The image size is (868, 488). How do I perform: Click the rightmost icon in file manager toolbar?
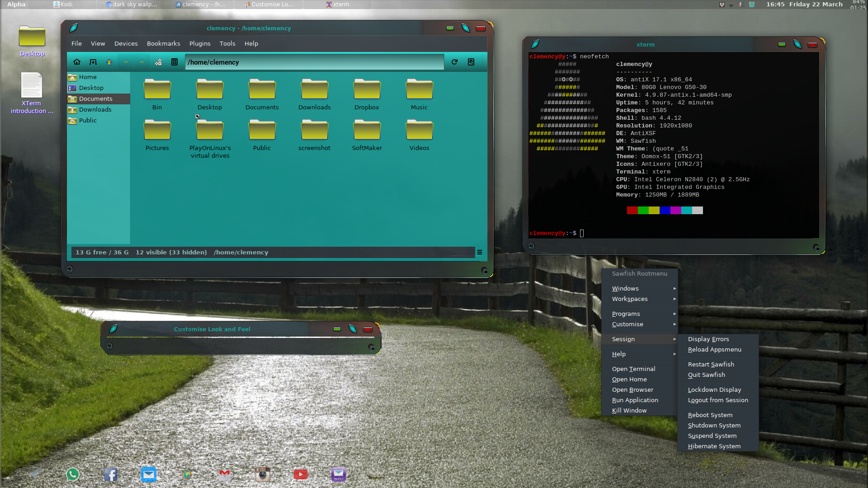(x=471, y=62)
